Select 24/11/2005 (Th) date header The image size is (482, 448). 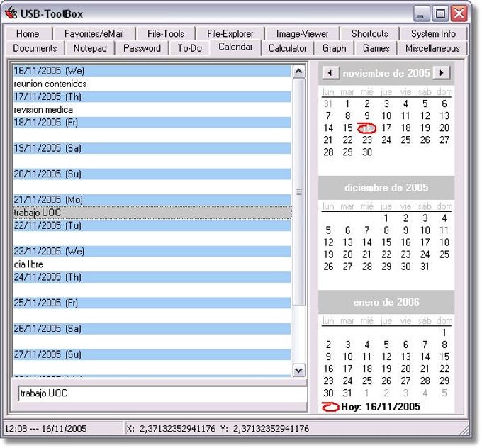click(x=152, y=277)
